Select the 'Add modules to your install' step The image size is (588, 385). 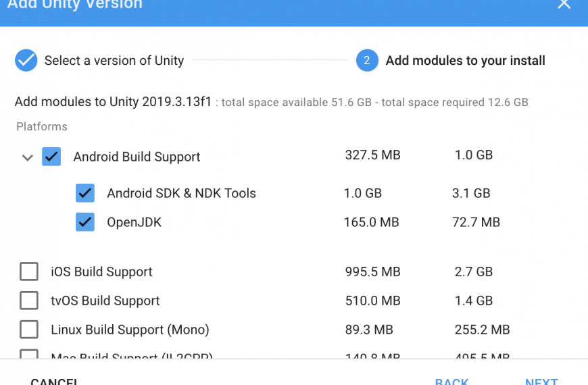(x=466, y=60)
